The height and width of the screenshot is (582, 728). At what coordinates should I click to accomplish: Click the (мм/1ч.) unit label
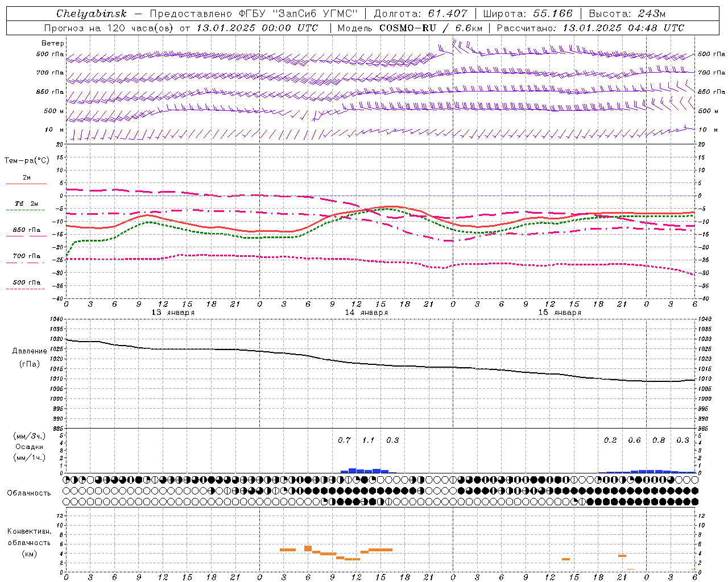coord(30,458)
